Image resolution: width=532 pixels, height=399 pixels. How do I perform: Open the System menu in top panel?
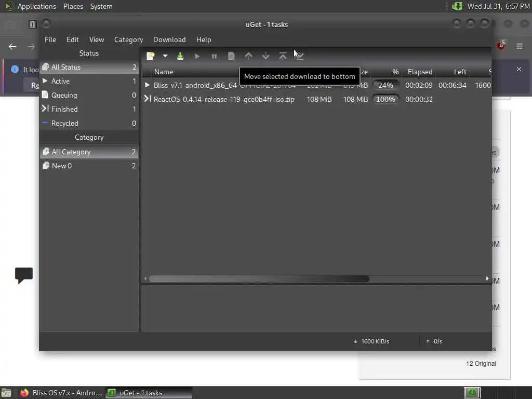pyautogui.click(x=101, y=6)
